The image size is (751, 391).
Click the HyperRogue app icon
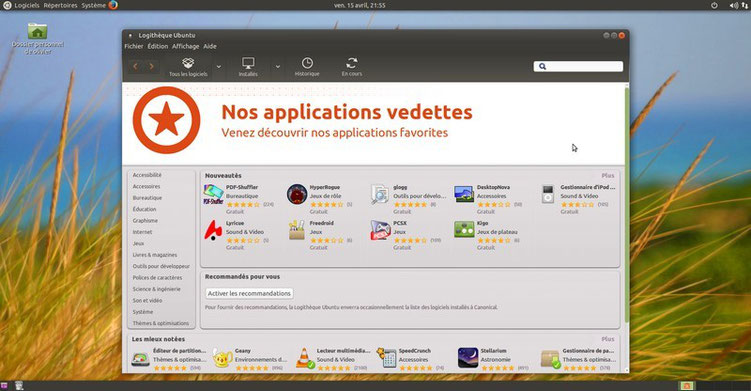click(x=296, y=195)
